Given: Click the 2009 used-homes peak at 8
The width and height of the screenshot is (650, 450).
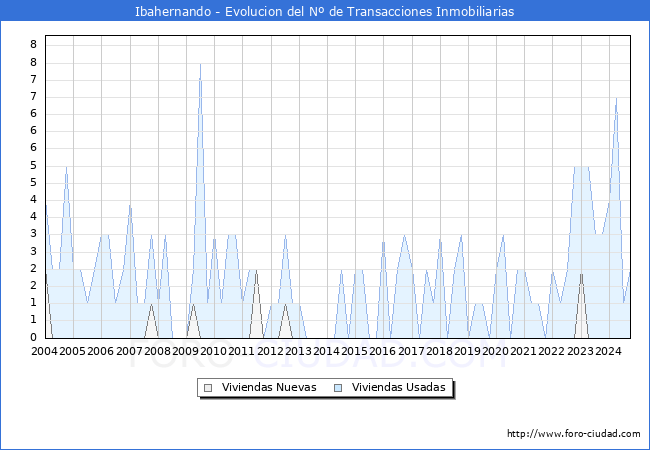Looking at the screenshot, I should [200, 64].
